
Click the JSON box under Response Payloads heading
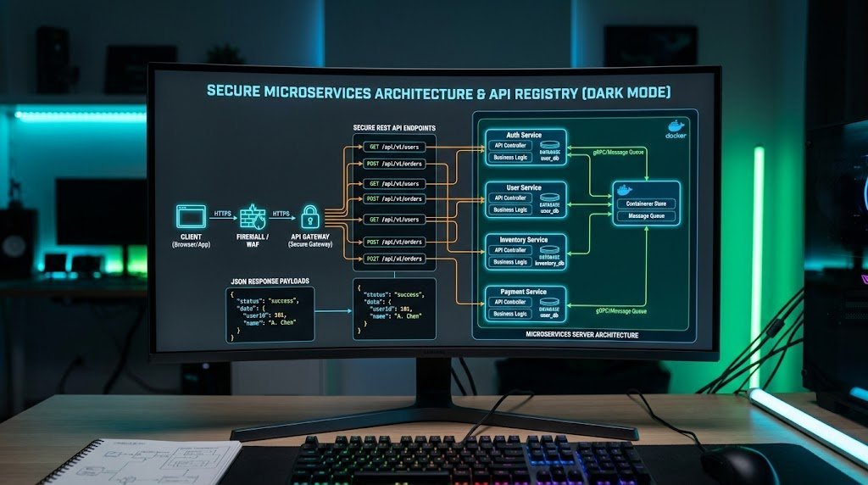tap(270, 315)
